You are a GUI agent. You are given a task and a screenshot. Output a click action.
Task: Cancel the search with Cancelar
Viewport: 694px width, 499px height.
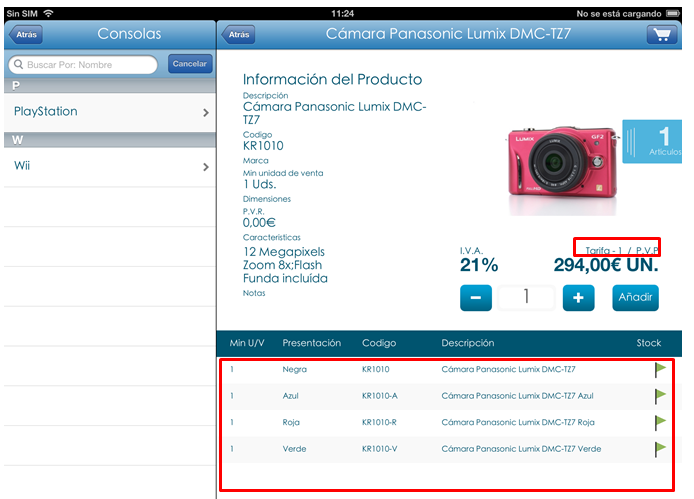tap(190, 64)
